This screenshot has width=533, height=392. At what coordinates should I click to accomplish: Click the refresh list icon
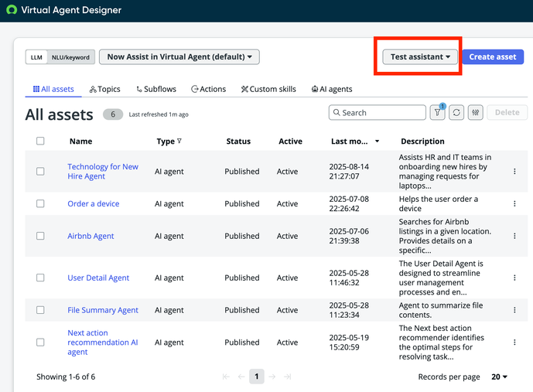coord(456,113)
